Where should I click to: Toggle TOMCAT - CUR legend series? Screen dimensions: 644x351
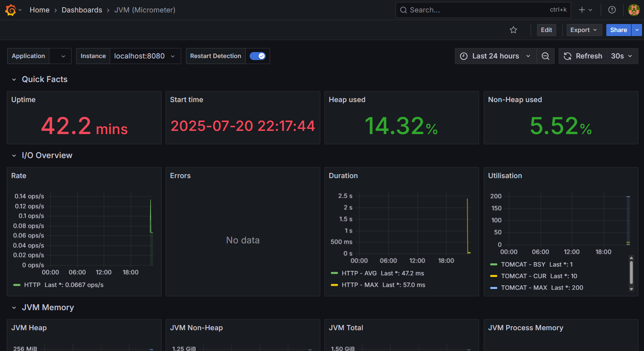coord(523,276)
